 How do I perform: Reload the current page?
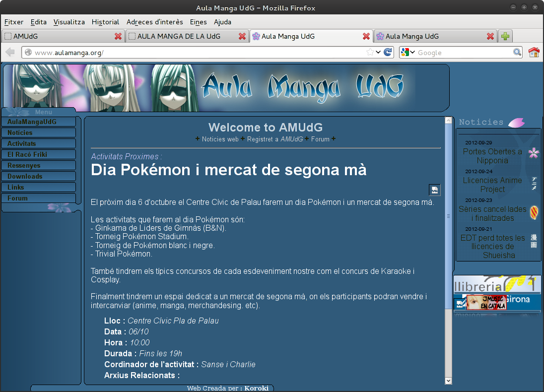point(388,53)
